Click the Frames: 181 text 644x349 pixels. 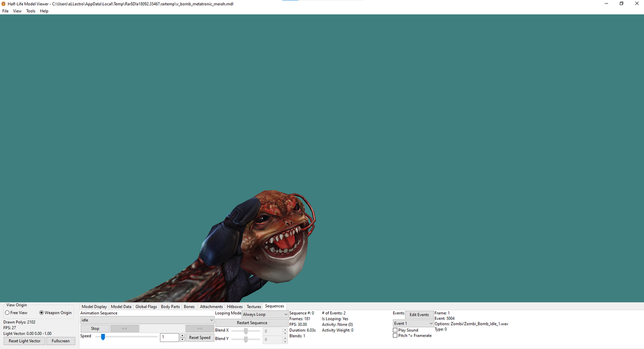tap(299, 318)
